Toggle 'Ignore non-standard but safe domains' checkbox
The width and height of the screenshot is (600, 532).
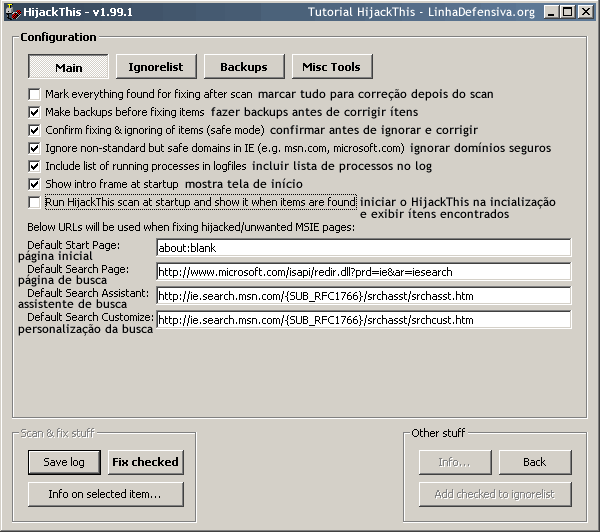click(x=35, y=148)
